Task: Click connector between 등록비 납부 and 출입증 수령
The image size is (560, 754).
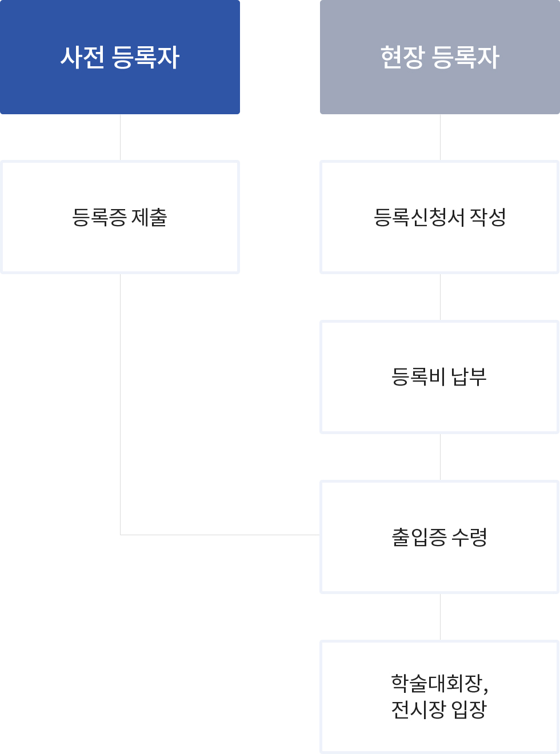Action: tap(440, 457)
